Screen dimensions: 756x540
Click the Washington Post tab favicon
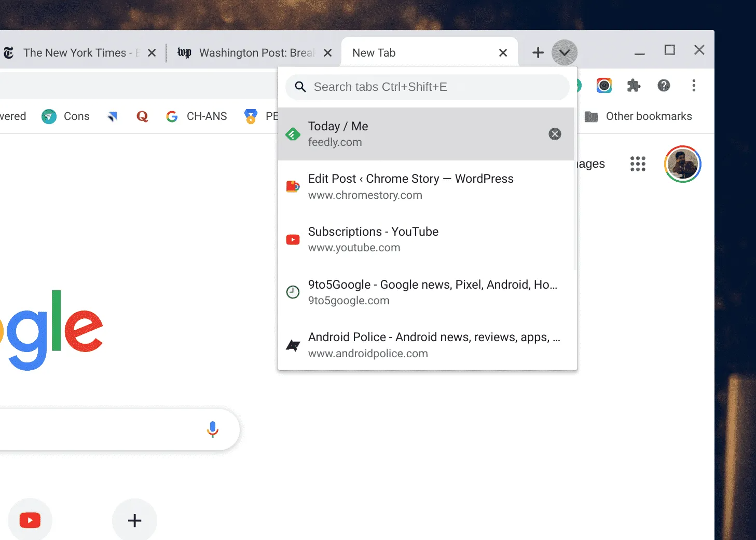point(184,52)
